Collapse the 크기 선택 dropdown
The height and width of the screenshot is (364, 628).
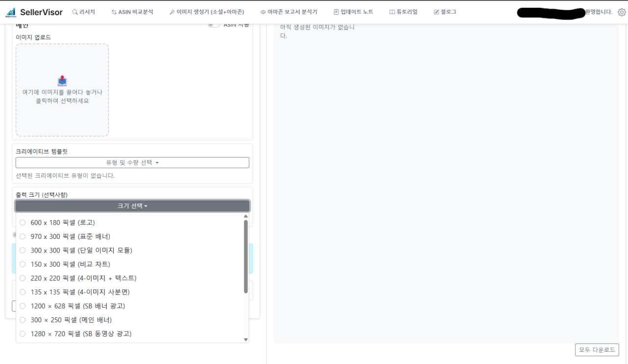132,206
